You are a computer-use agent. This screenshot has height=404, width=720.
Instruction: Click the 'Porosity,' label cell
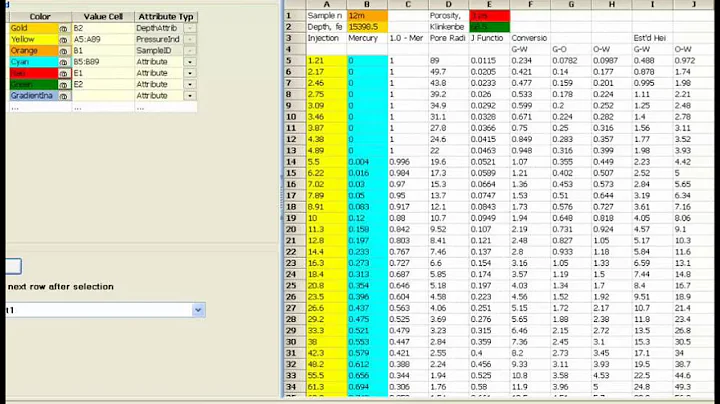coord(449,16)
